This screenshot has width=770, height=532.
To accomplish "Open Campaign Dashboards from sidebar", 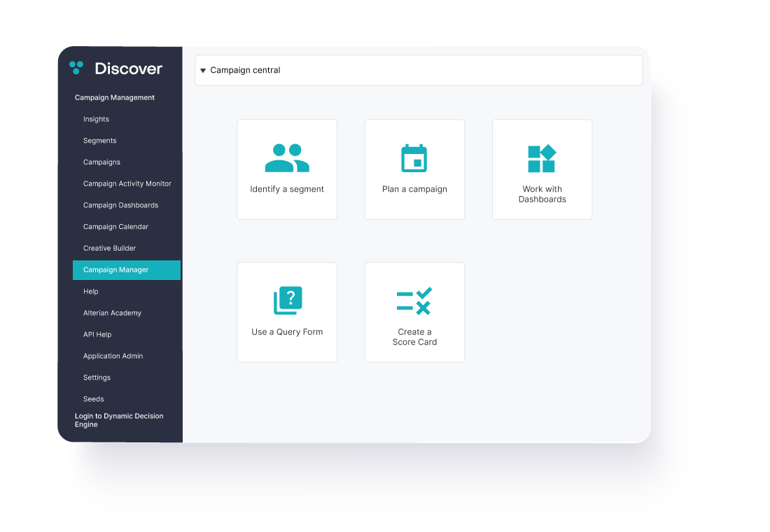I will click(120, 206).
